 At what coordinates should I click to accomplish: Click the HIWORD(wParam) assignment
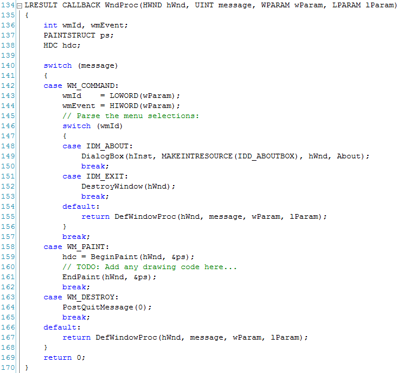pyautogui.click(x=121, y=106)
